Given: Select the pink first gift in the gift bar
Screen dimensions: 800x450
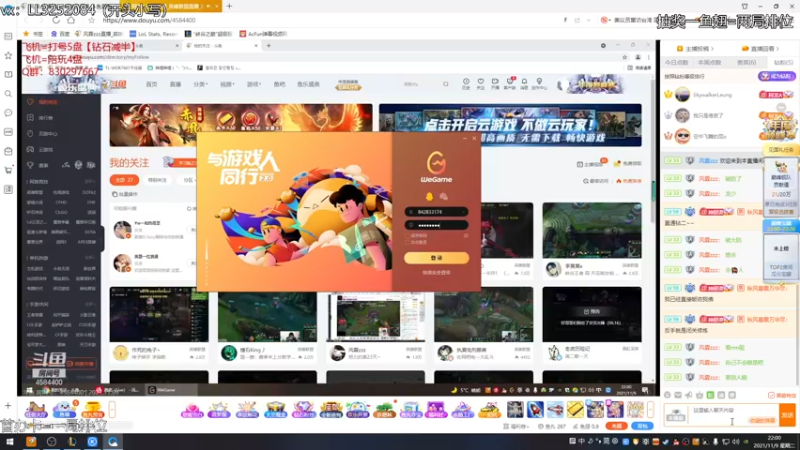Looking at the screenshot, I should 192,409.
